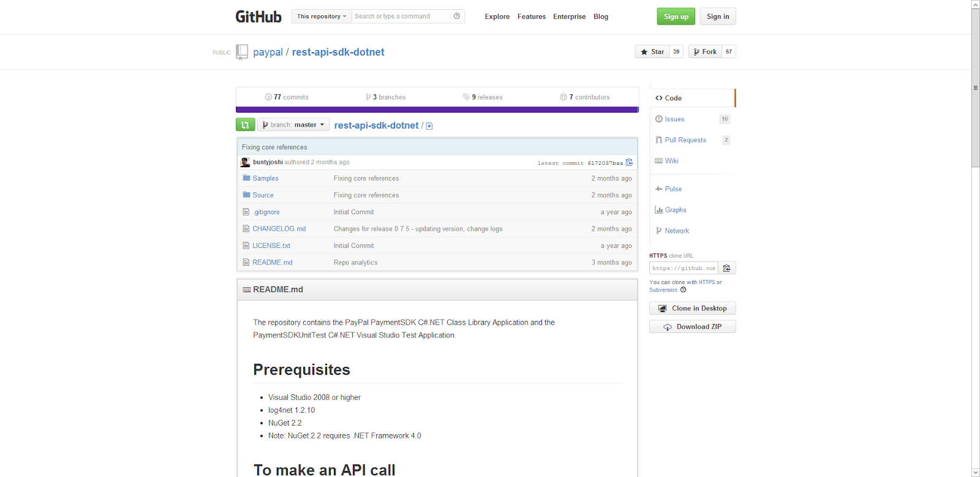This screenshot has height=477, width=980.
Task: Open the 'Changes for release 0 7 5' commit
Action: point(418,228)
